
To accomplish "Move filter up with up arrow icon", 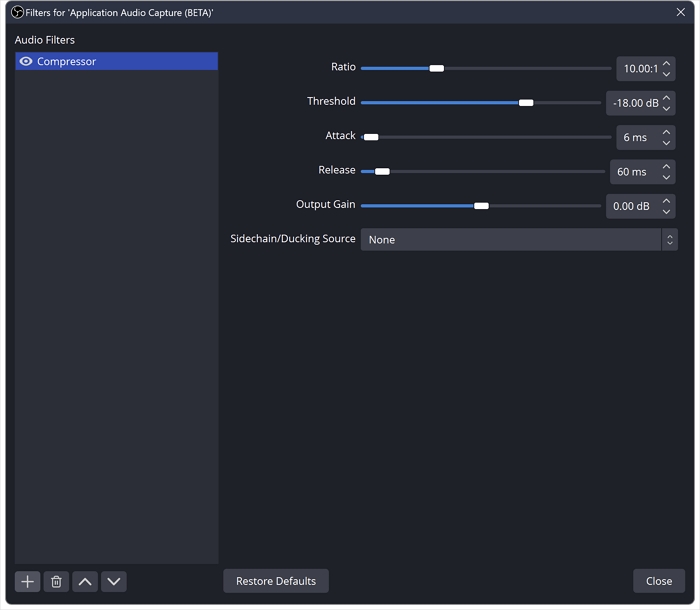I will click(x=85, y=581).
